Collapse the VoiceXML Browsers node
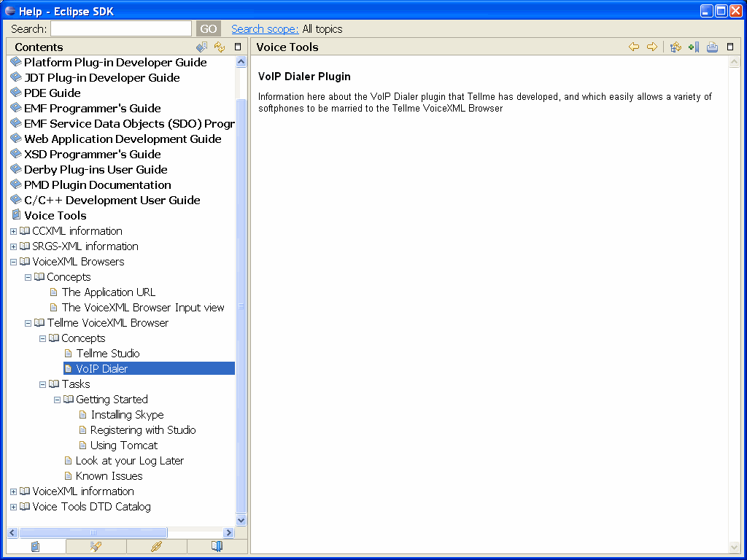The height and width of the screenshot is (560, 747). coord(13,262)
